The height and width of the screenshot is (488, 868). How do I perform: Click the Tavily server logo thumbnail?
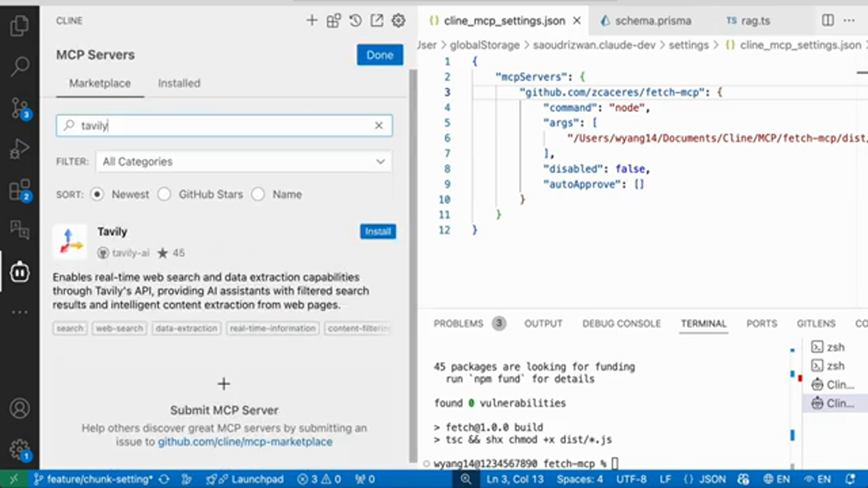click(70, 241)
